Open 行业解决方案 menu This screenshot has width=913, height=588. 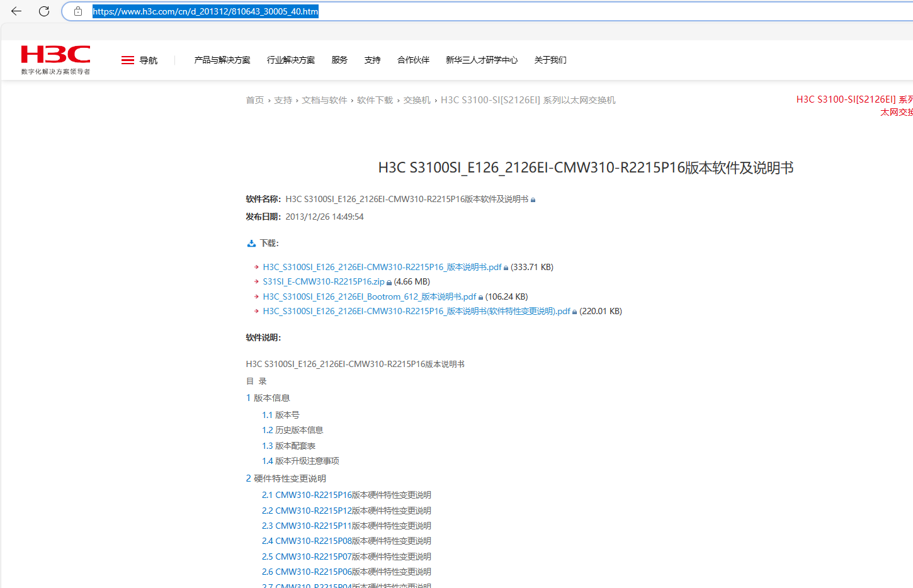pos(291,60)
